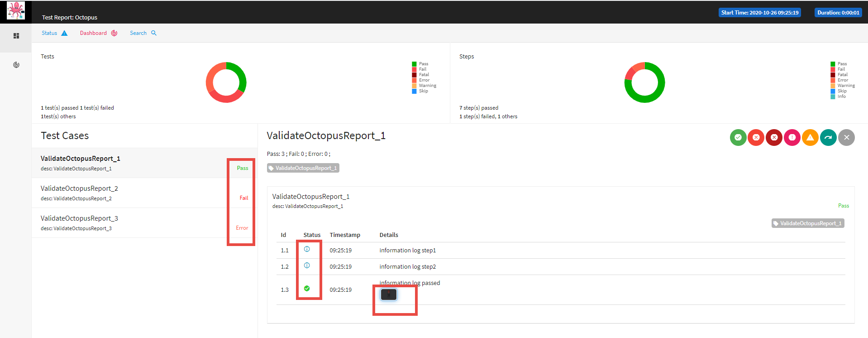Click the ValidateOctopusReport_1 tag above the steps table
The width and height of the screenshot is (868, 338).
point(808,223)
